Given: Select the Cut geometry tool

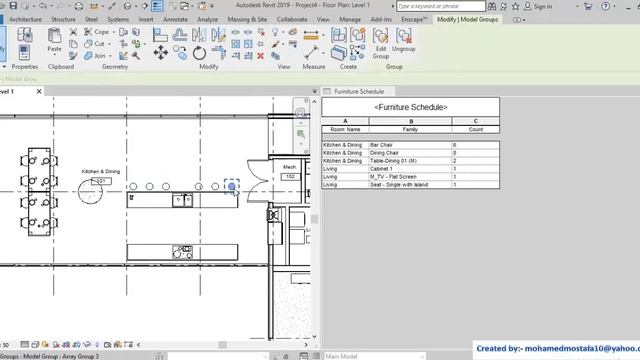Looking at the screenshot, I should click(x=95, y=44).
